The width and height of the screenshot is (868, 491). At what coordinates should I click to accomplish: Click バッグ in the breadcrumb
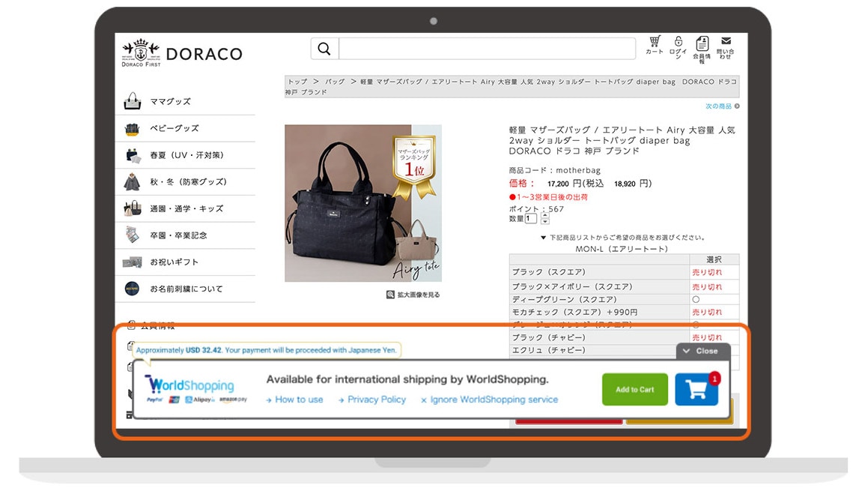[x=335, y=82]
